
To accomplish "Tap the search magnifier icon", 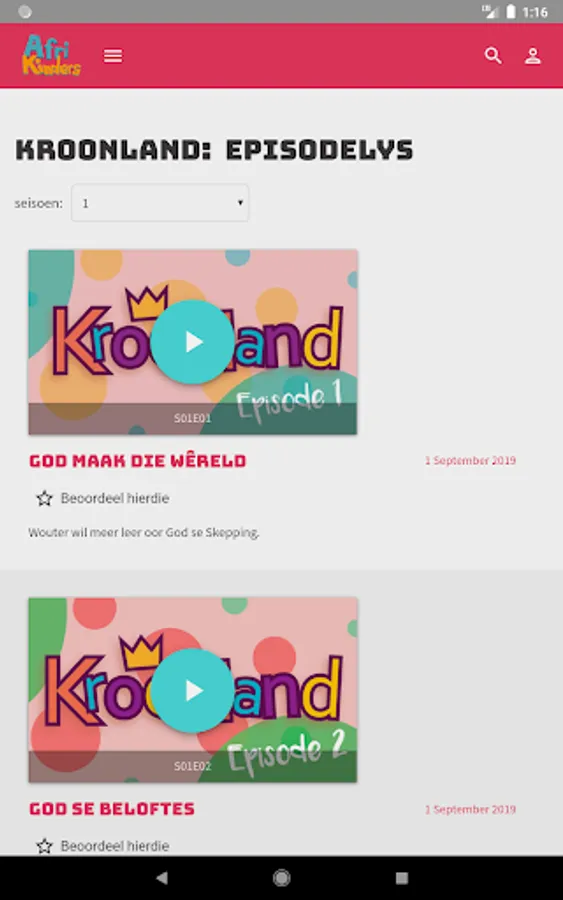I will pos(493,56).
